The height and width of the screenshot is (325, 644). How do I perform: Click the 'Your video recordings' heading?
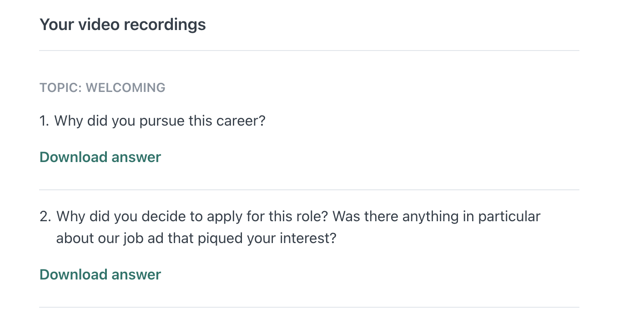122,24
